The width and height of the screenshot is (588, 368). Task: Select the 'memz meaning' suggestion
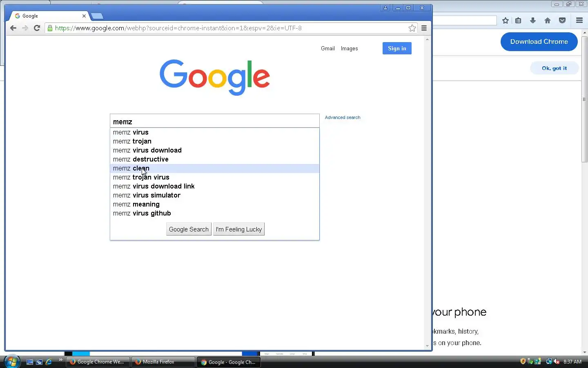[215, 204]
